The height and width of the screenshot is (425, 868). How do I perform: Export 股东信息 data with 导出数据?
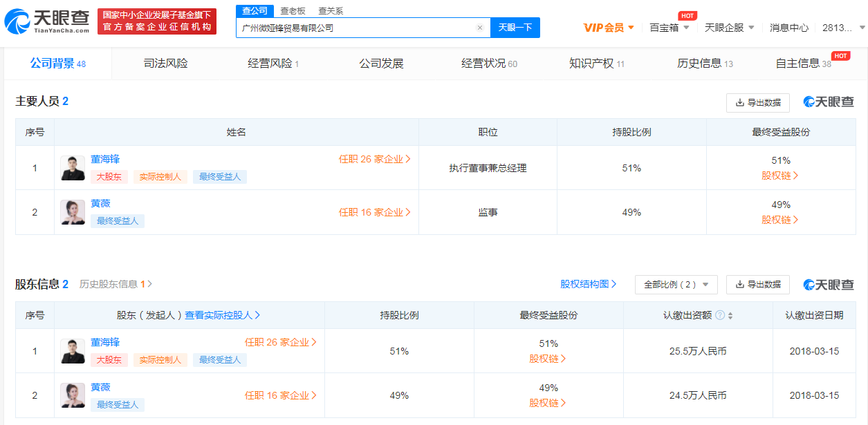pyautogui.click(x=758, y=285)
